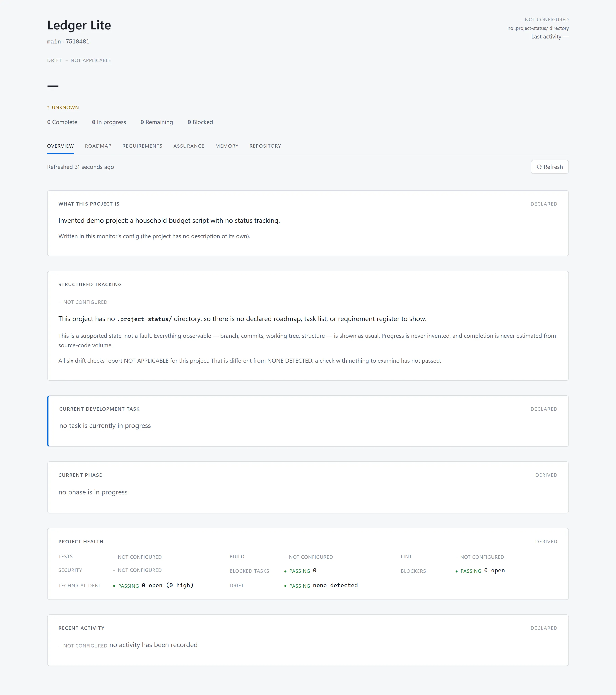This screenshot has height=695, width=616.
Task: Click the '0 Complete' counter
Action: [x=62, y=122]
